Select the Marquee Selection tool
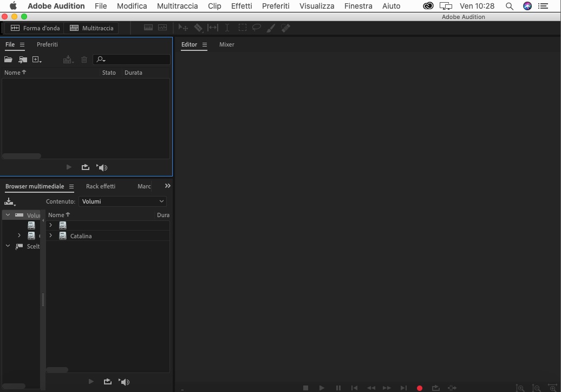The height and width of the screenshot is (392, 561). [x=242, y=28]
